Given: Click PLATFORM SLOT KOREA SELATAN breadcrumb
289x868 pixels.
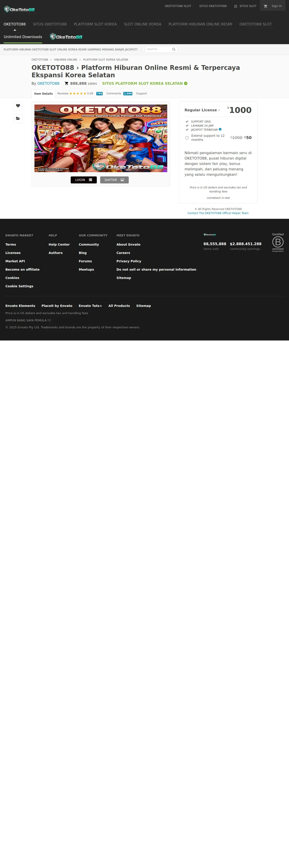Looking at the screenshot, I should (x=106, y=60).
